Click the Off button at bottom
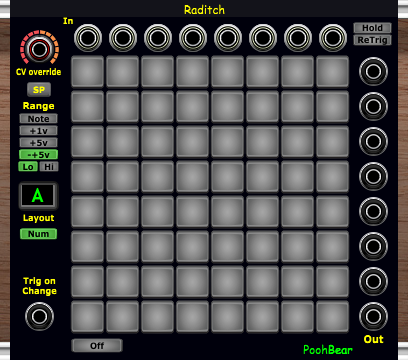The image size is (408, 360). pyautogui.click(x=97, y=346)
